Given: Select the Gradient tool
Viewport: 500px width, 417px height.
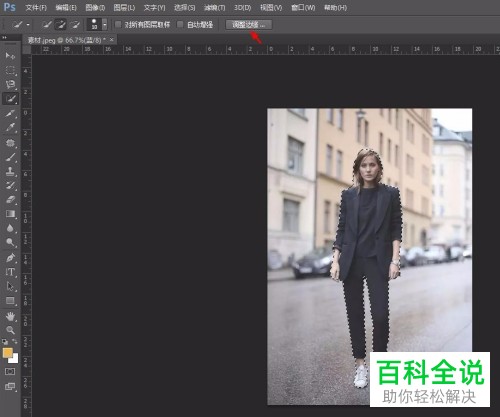Looking at the screenshot, I should (10, 214).
